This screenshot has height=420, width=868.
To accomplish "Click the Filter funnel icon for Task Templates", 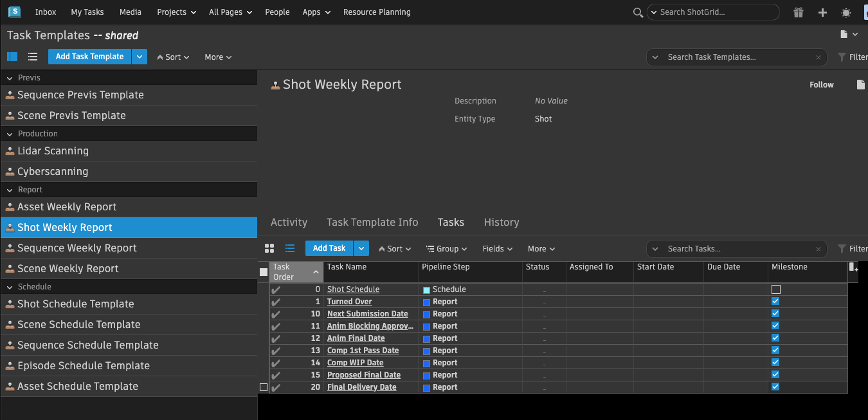I will 842,57.
